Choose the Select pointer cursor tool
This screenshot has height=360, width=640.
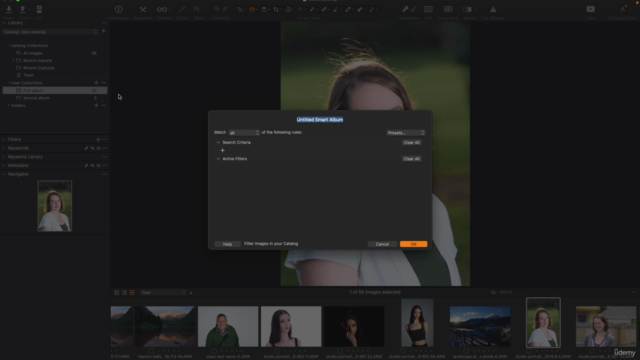tap(240, 9)
